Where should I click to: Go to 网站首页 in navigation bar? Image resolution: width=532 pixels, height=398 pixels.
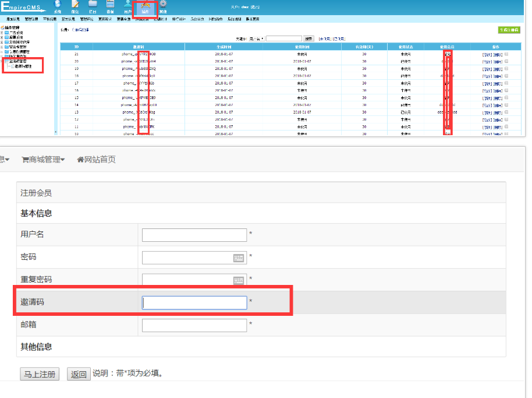(96, 160)
